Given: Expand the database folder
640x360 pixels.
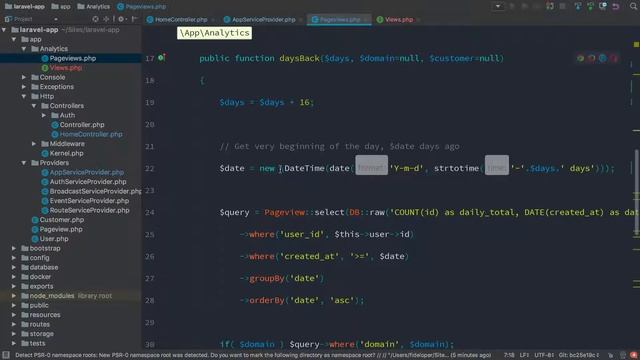Looking at the screenshot, I should [x=14, y=267].
